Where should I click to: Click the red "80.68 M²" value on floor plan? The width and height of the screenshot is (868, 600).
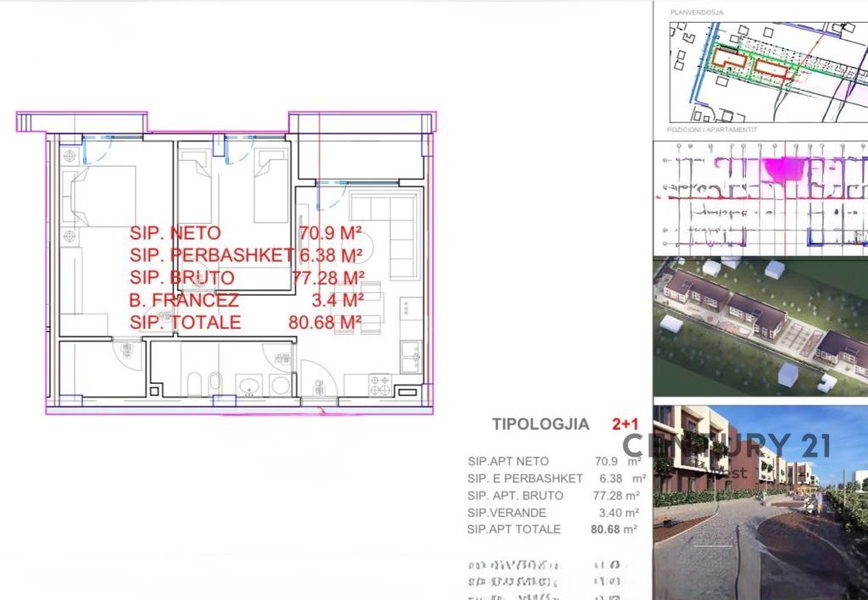325,322
